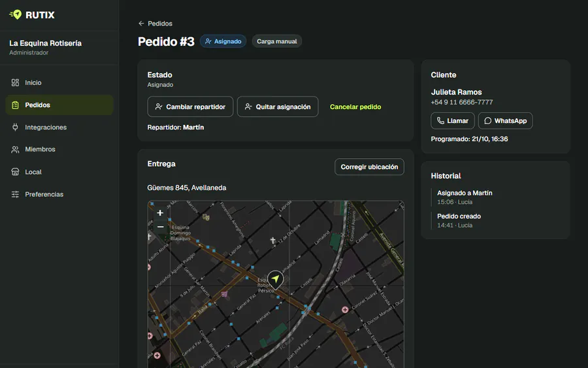This screenshot has height=368, width=588.
Task: Zoom in on the map
Action: click(160, 213)
